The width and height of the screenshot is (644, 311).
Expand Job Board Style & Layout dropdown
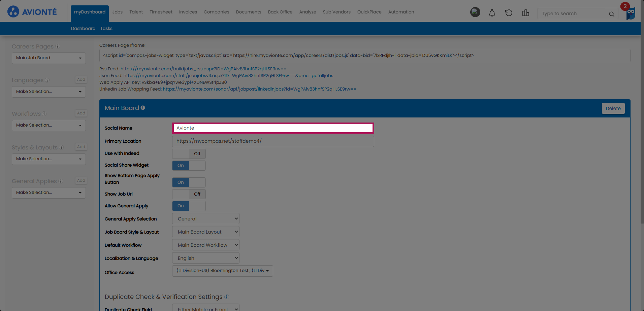tap(206, 232)
